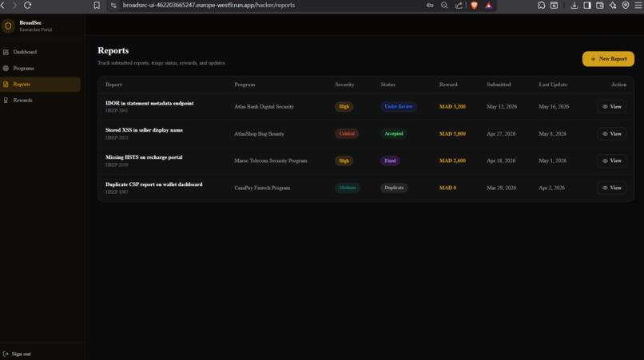Click the Fixed status badge

390,161
